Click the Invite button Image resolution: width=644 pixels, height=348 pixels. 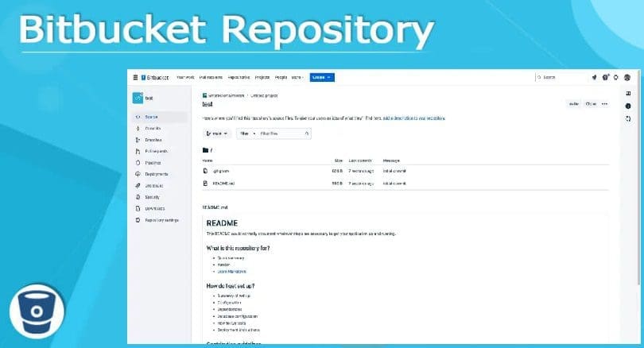click(574, 104)
